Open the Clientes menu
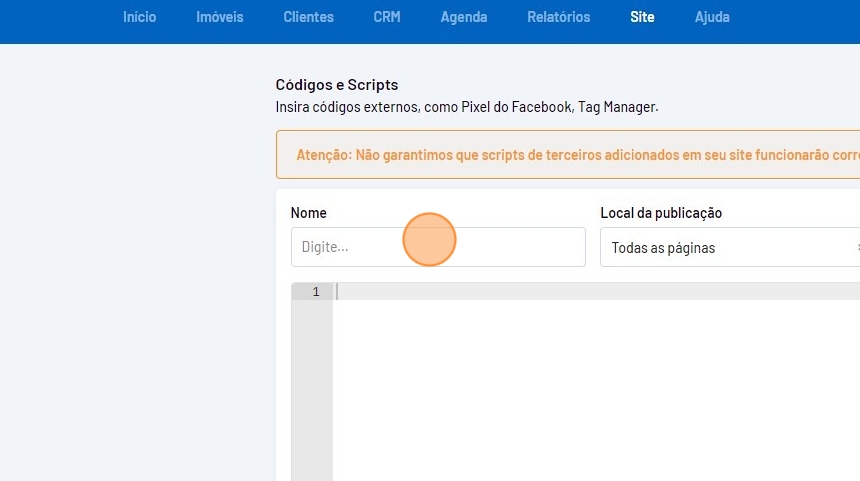Viewport: 860px width, 481px height. point(308,17)
